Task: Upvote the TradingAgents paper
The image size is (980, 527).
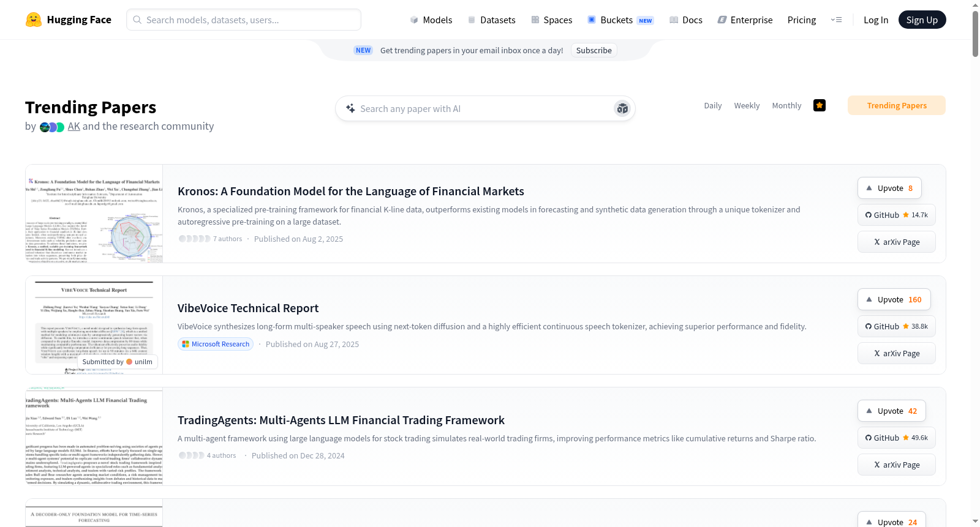Action: click(x=891, y=411)
